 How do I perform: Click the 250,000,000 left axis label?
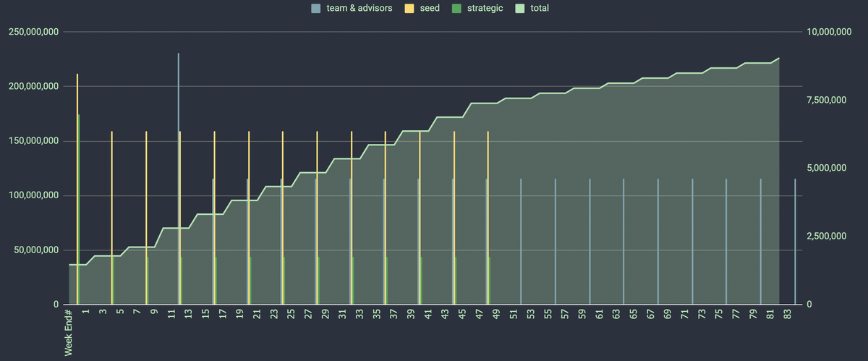tap(35, 32)
